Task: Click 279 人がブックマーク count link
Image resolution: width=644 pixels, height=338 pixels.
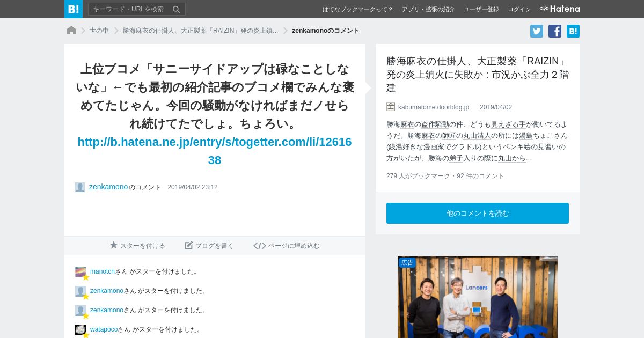Action: 418,176
